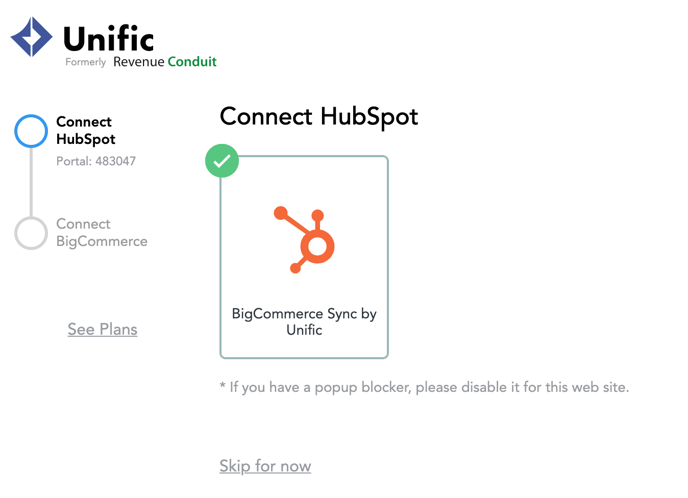This screenshot has width=688, height=498.
Task: Click the Portal: 483047 text
Action: pyautogui.click(x=96, y=161)
